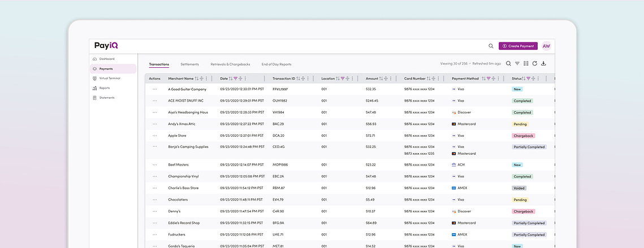Open the Payment Method column kebab menu
This screenshot has width=644, height=248.
(498, 79)
